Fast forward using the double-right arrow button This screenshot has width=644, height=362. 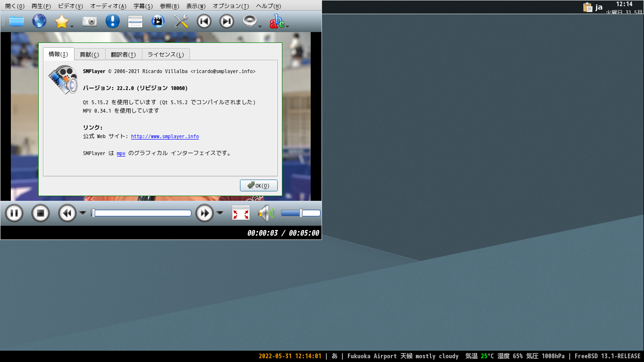(205, 214)
